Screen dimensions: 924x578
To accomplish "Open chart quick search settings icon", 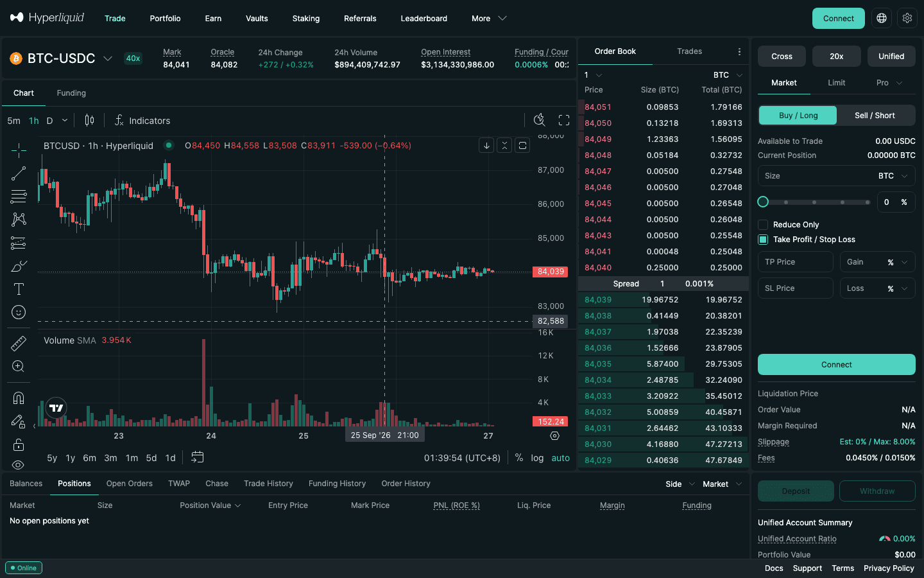I will point(540,120).
